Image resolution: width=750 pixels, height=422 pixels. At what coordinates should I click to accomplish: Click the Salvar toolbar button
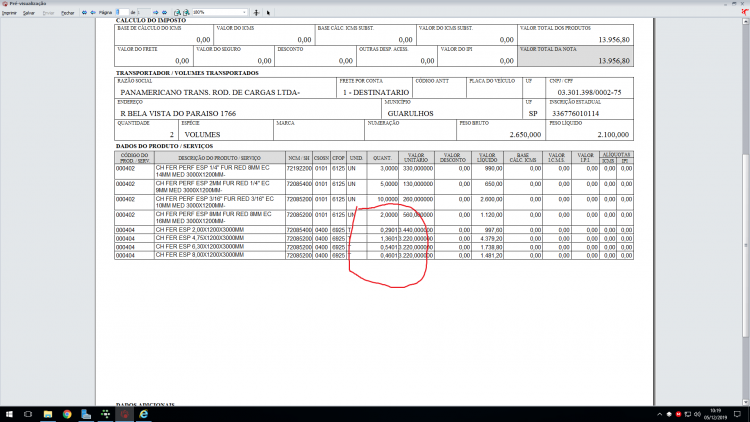point(29,13)
